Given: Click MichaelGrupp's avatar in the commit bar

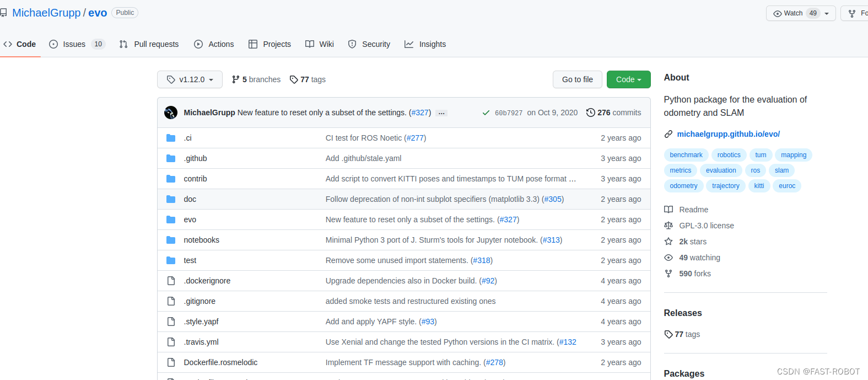Looking at the screenshot, I should [x=171, y=113].
